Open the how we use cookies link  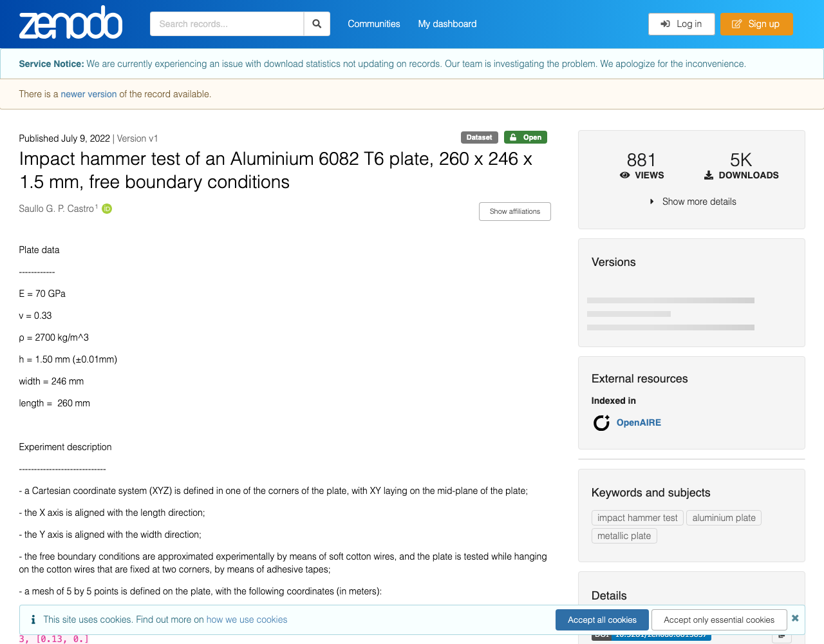click(x=247, y=620)
